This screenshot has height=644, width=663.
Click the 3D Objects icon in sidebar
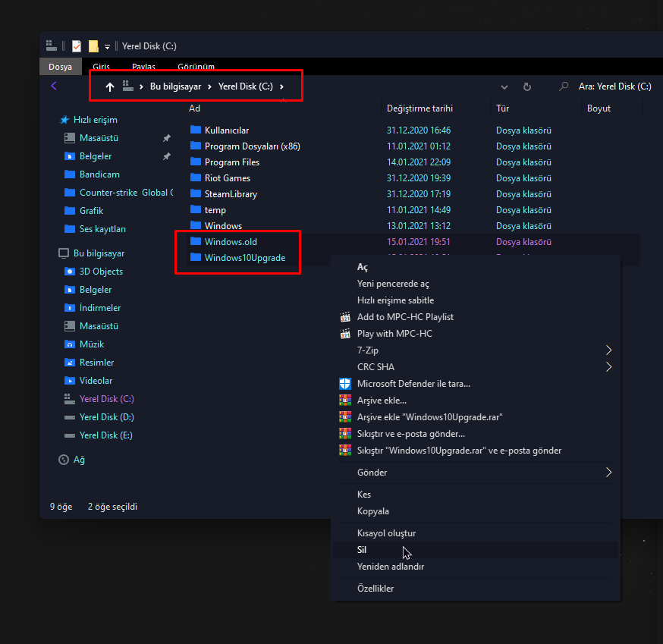click(x=69, y=272)
